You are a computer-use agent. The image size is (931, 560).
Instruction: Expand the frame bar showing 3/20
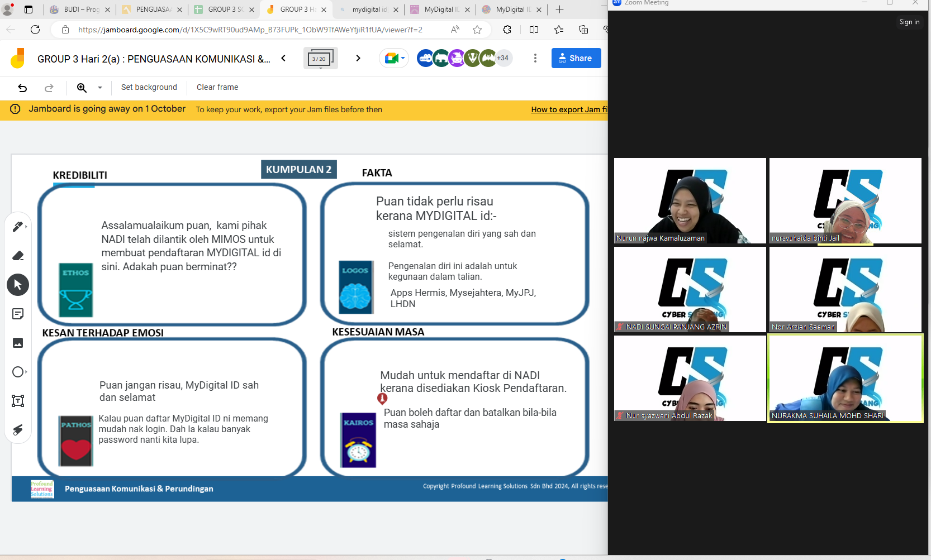(320, 59)
